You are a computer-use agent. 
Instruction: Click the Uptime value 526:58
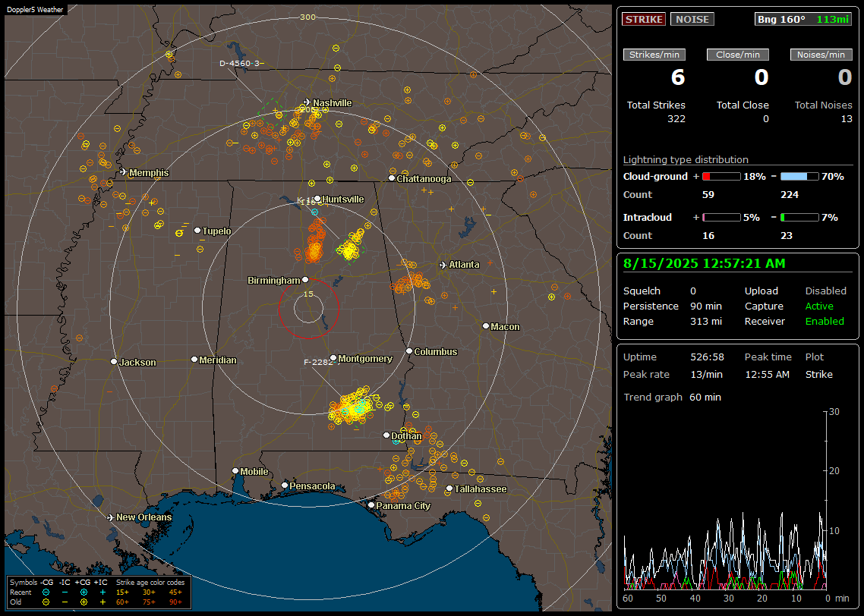[x=707, y=357]
